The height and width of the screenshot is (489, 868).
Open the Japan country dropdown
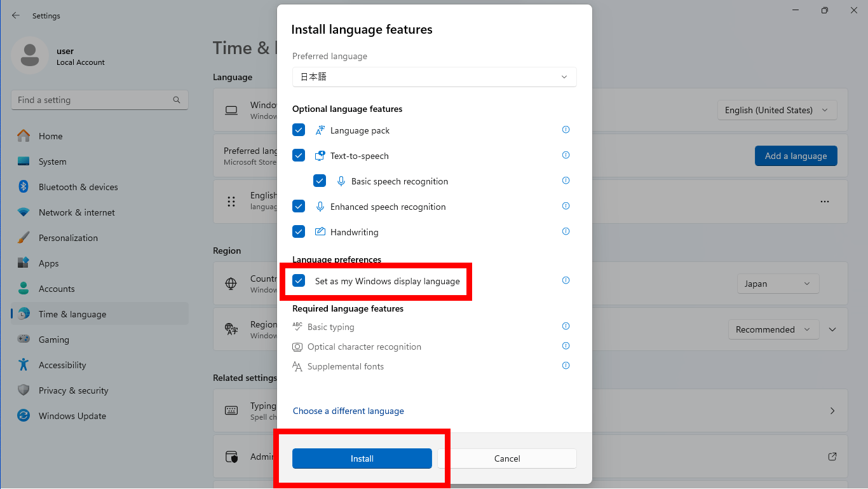(778, 284)
